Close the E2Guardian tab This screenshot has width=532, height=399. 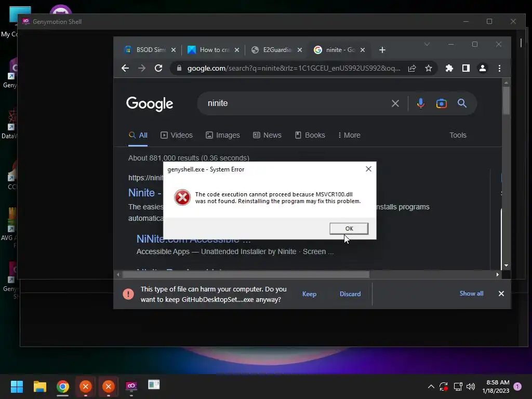coord(300,50)
